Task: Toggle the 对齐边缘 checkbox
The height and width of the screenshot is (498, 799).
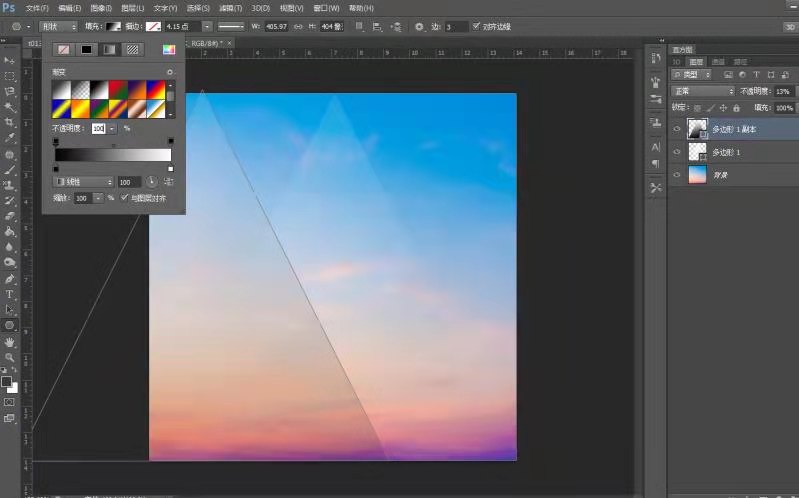Action: tap(476, 26)
